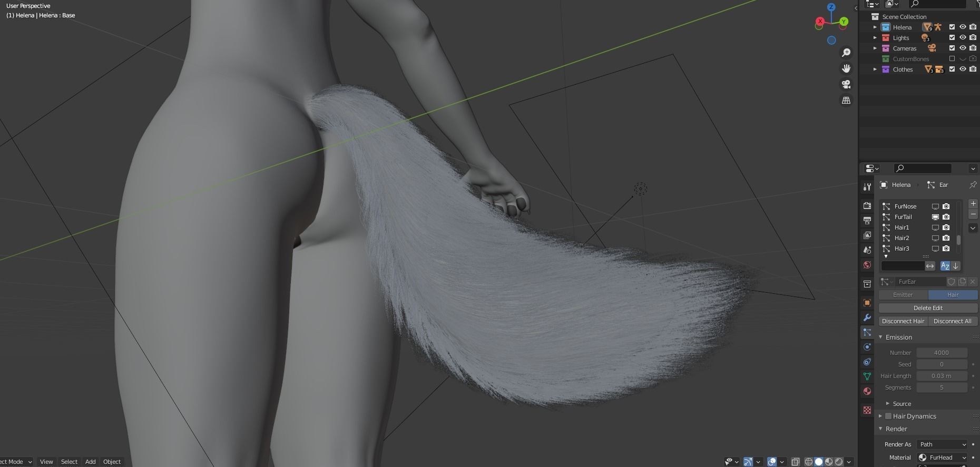
Task: Open the viewport shading options dropdown
Action: 849,462
